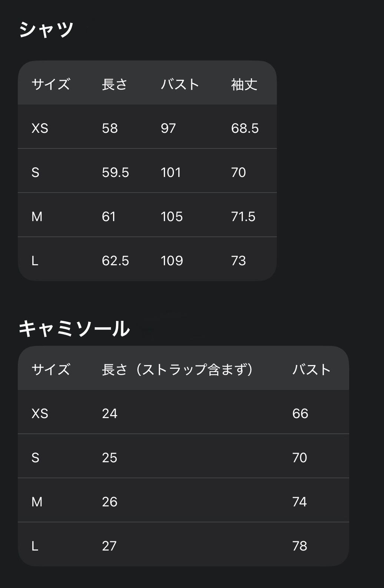Click the shirt table's サイズ header

51,85
